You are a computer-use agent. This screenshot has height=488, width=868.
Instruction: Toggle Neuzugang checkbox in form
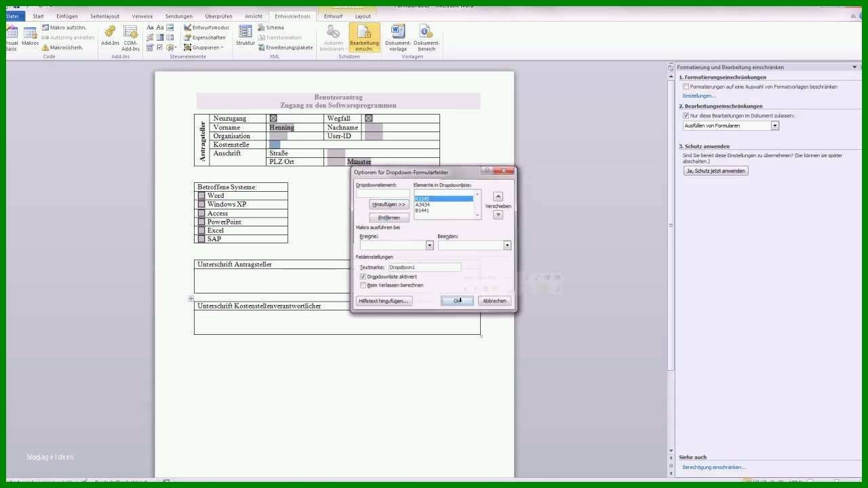coord(273,118)
